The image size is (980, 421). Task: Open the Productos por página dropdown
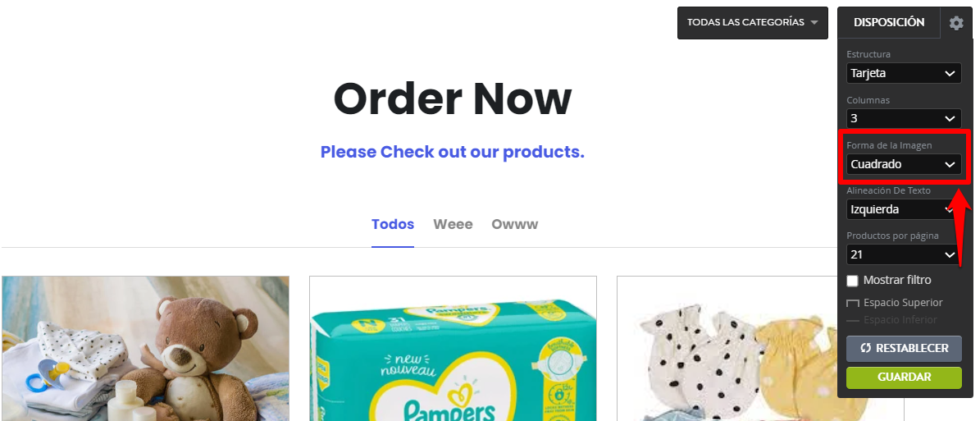click(x=904, y=254)
